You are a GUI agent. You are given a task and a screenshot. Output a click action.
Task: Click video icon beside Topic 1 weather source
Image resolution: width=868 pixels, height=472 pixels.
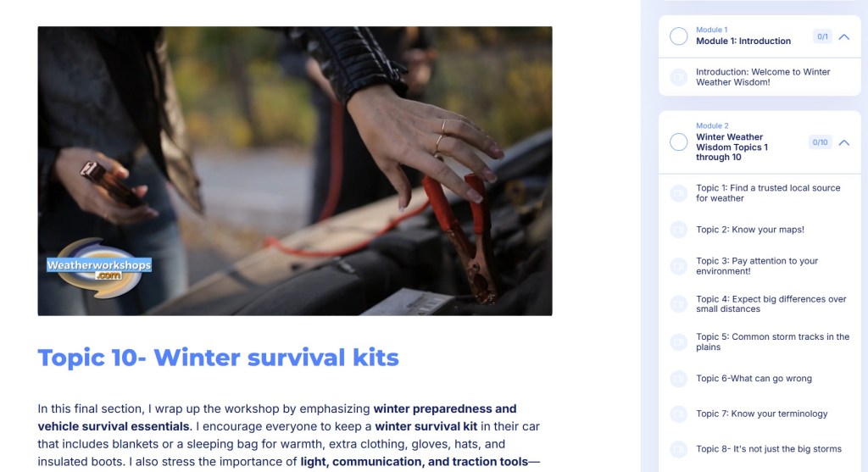click(678, 193)
